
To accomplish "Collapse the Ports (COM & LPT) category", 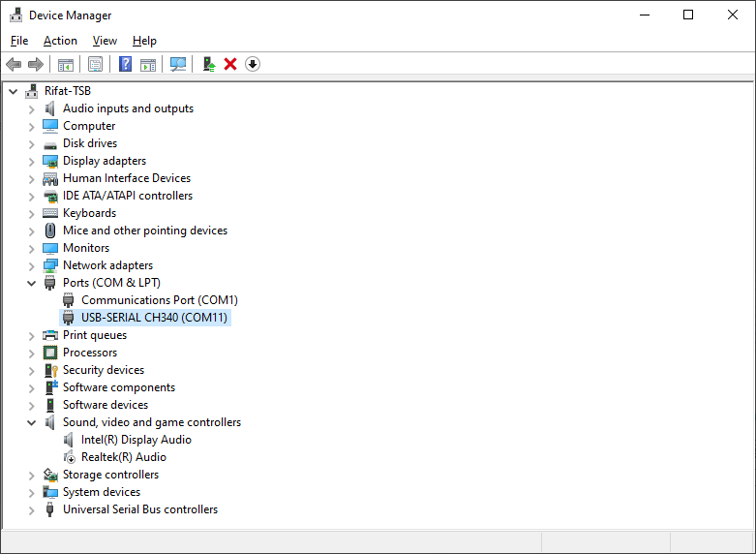I will (x=32, y=283).
